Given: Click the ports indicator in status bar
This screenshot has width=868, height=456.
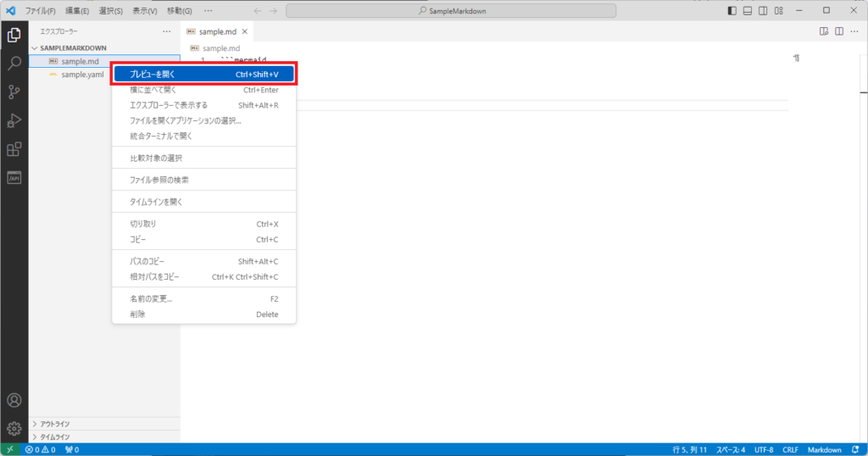Looking at the screenshot, I should point(72,449).
